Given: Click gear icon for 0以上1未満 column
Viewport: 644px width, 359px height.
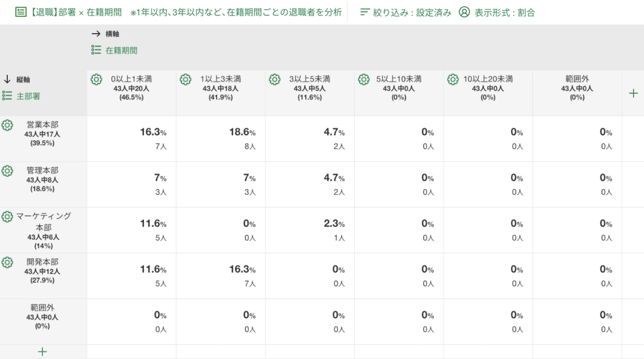Looking at the screenshot, I should 96,79.
